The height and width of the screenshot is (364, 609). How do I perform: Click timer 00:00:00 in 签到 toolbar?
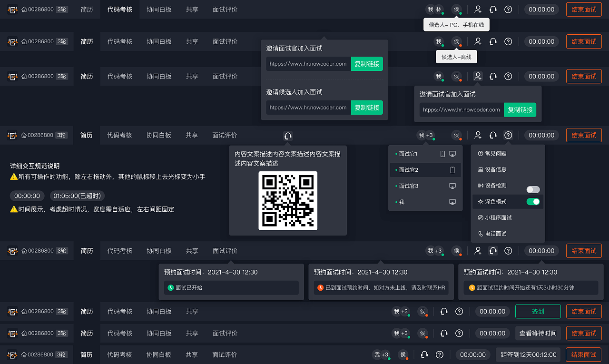(x=493, y=312)
